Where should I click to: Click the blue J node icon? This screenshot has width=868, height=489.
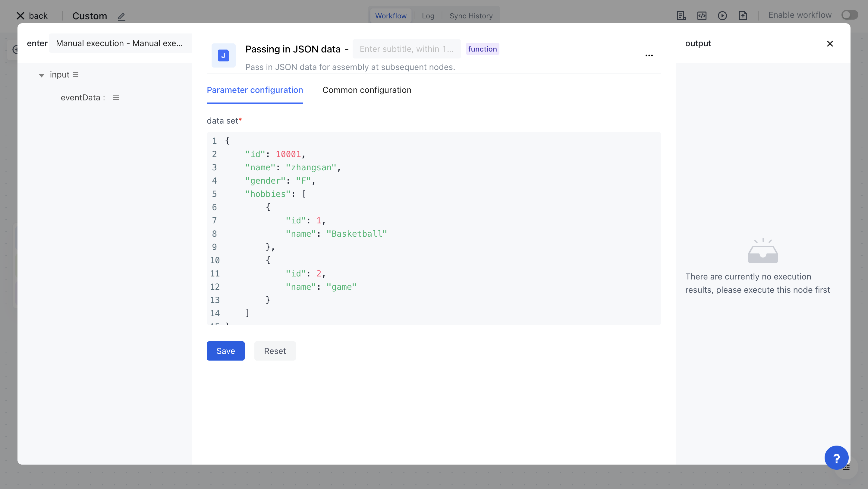pos(223,55)
